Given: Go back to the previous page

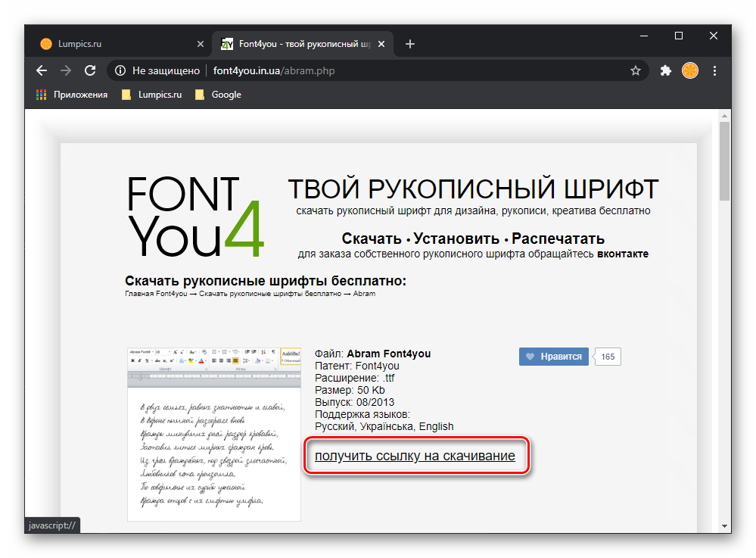Looking at the screenshot, I should pos(42,71).
